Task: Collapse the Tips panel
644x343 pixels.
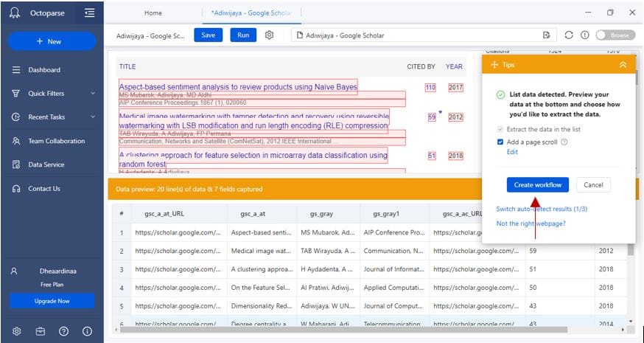Action: click(x=623, y=65)
